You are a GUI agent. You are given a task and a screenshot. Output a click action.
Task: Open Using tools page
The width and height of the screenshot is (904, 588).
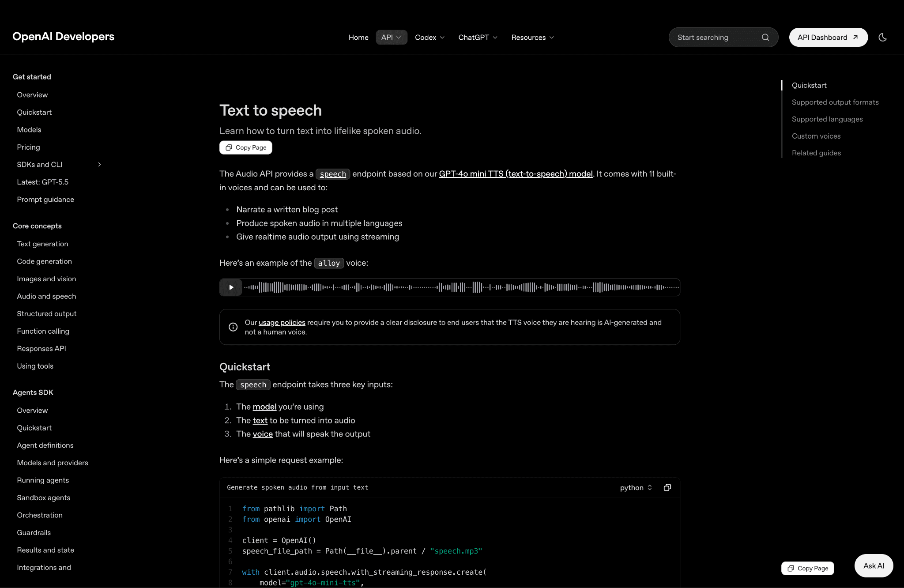pos(35,366)
